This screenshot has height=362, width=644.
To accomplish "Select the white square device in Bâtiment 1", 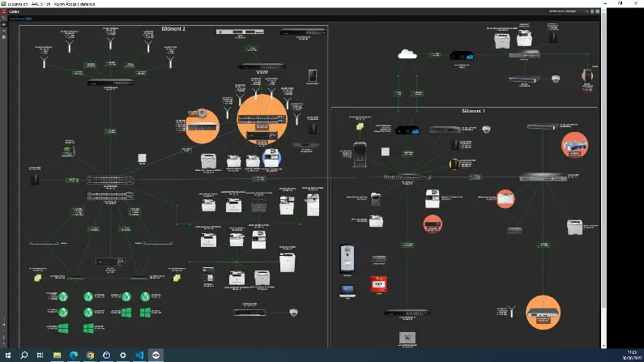I will pyautogui.click(x=385, y=151).
